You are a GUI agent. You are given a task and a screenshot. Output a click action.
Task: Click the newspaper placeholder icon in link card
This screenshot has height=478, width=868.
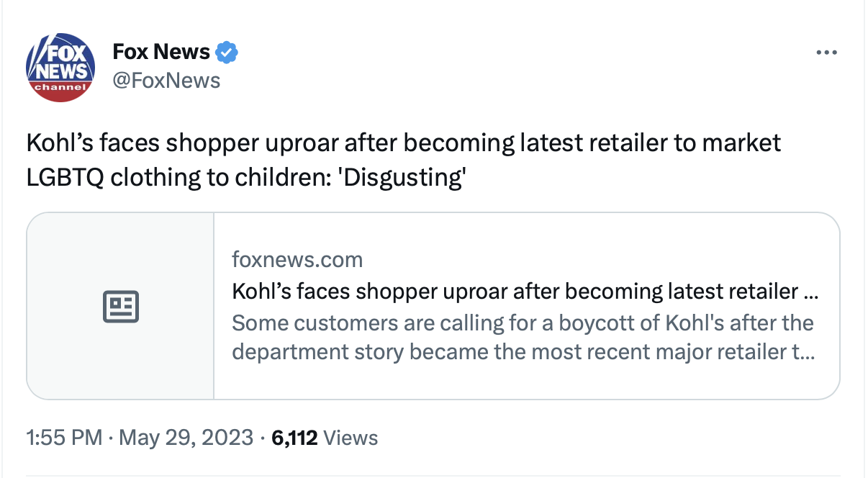tap(121, 307)
